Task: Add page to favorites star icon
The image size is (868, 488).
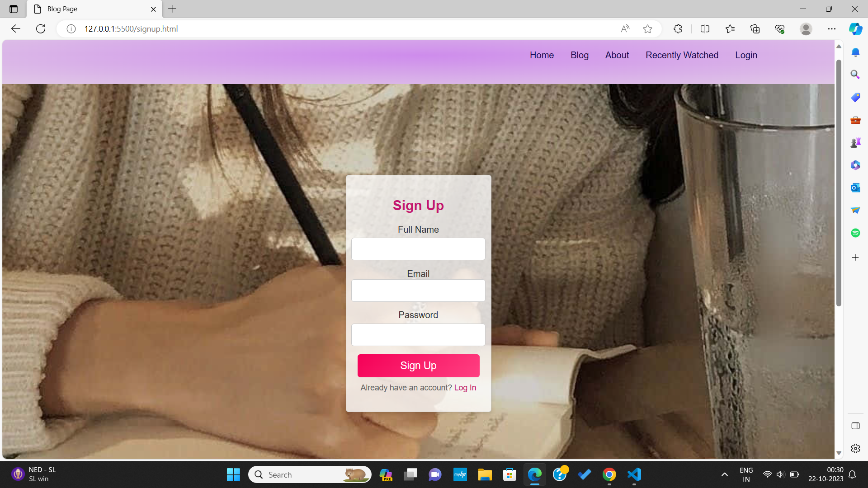Action: (x=647, y=29)
